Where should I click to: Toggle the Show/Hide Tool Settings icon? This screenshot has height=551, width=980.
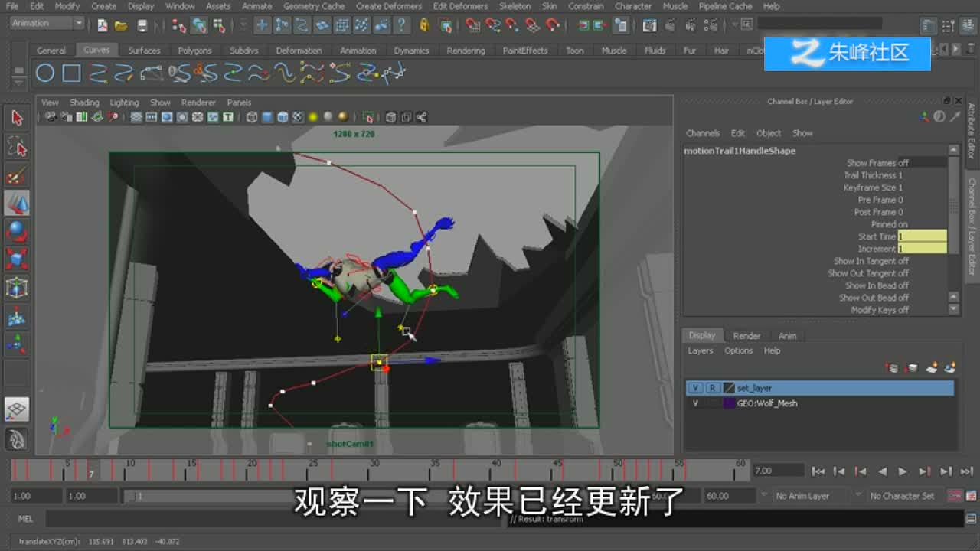pos(946,25)
